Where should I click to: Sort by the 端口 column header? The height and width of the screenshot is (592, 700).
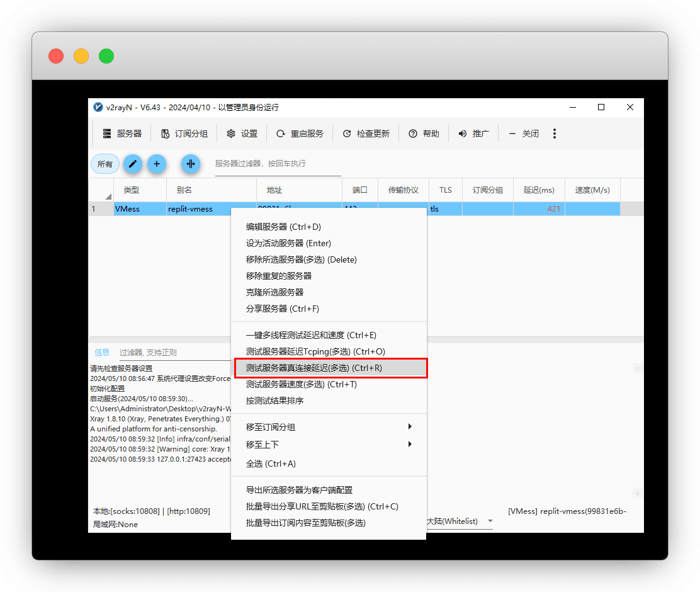click(x=359, y=190)
